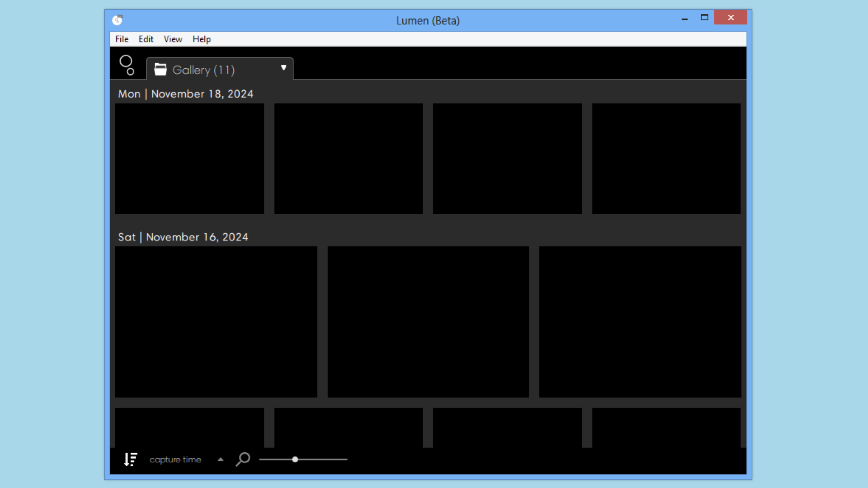Click the Mon | November 18, 2024 heading
The image size is (868, 488).
coord(185,94)
